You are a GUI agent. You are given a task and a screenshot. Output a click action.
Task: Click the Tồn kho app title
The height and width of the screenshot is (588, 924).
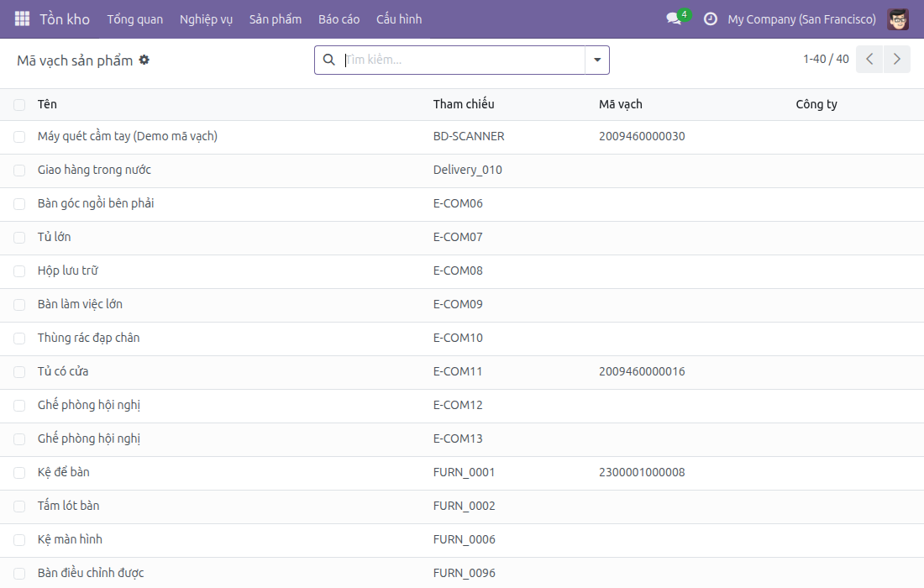(65, 18)
